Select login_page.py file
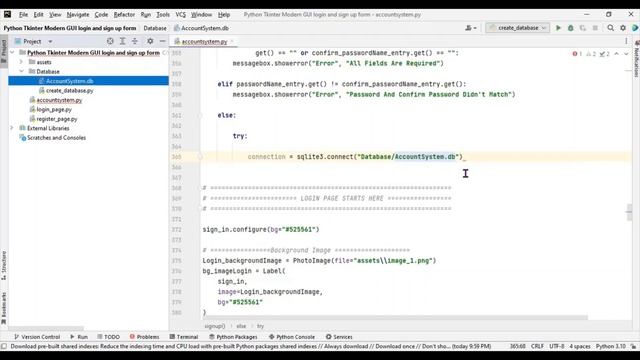Viewport: 640px width, 360px height. [54, 109]
